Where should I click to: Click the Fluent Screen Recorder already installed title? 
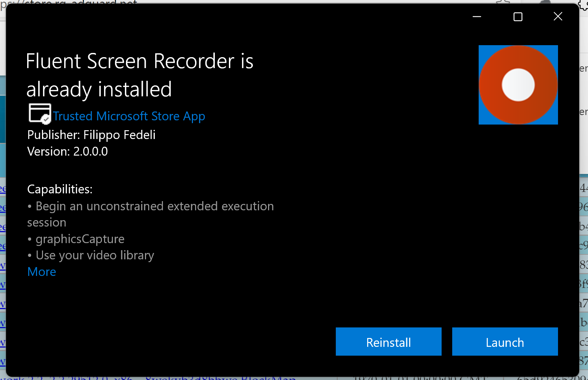140,75
